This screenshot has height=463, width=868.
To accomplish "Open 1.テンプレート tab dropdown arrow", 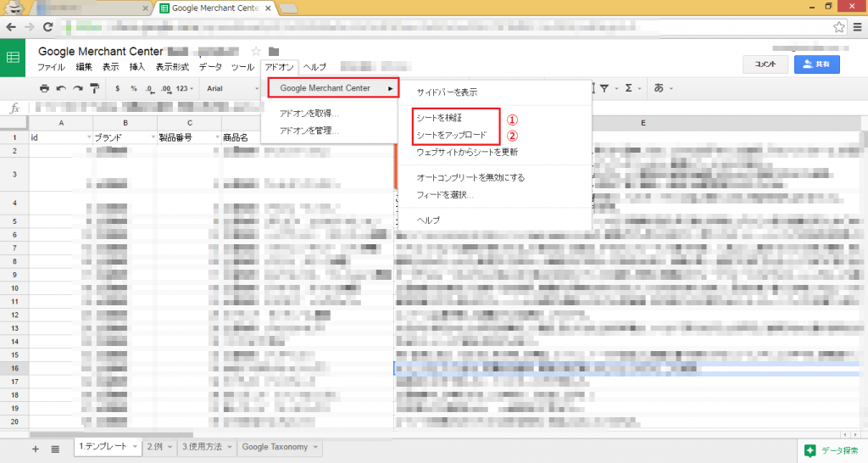I will point(135,447).
